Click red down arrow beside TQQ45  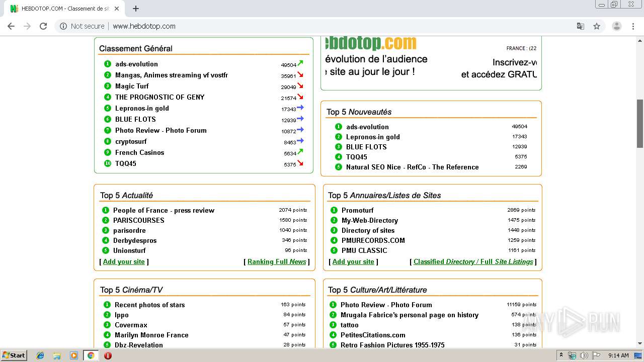coord(300,163)
